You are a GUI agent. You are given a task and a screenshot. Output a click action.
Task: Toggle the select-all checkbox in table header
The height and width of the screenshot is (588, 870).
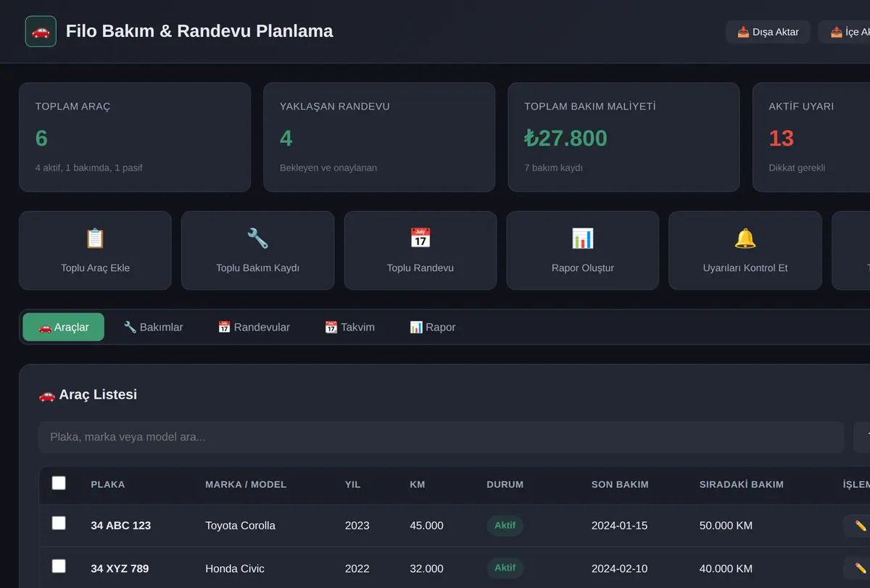click(59, 483)
